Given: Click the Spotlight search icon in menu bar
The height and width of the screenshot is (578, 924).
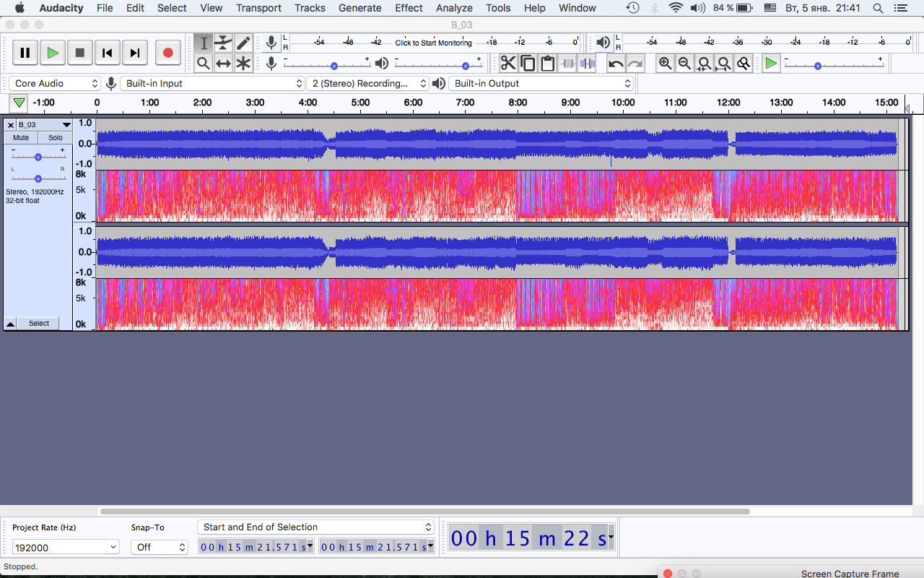Looking at the screenshot, I should 878,8.
